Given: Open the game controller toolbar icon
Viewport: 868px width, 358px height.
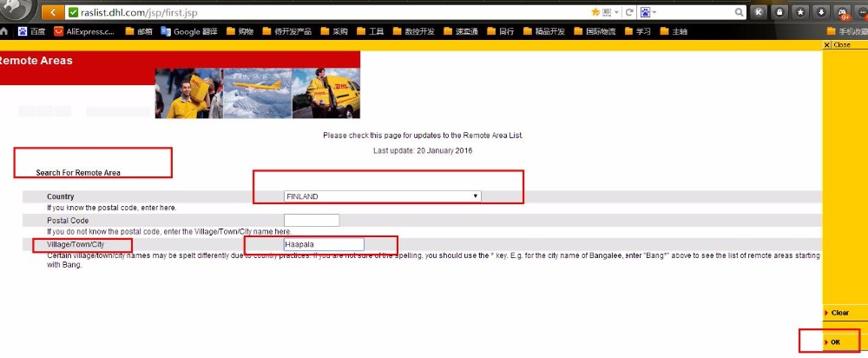Looking at the screenshot, I should point(842,12).
